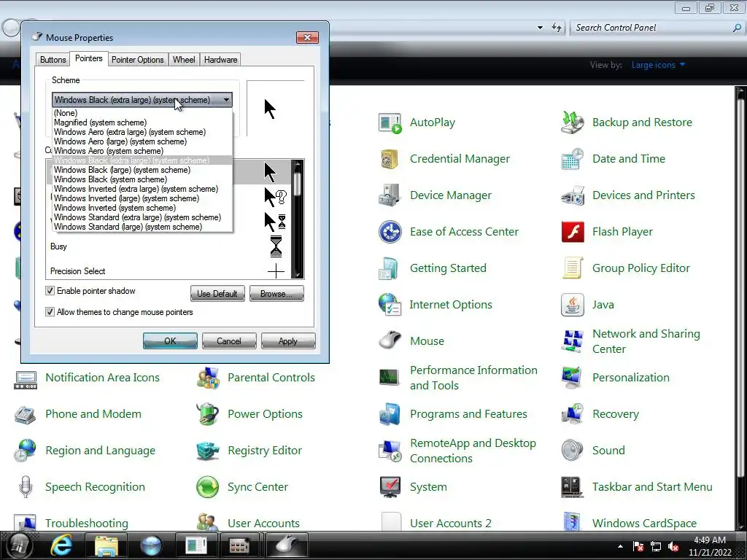Show hidden tray icons arrow
This screenshot has width=747, height=560.
click(620, 546)
